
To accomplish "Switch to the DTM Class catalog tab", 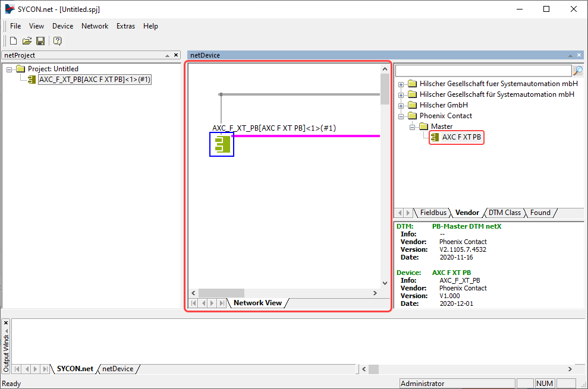I will 504,213.
